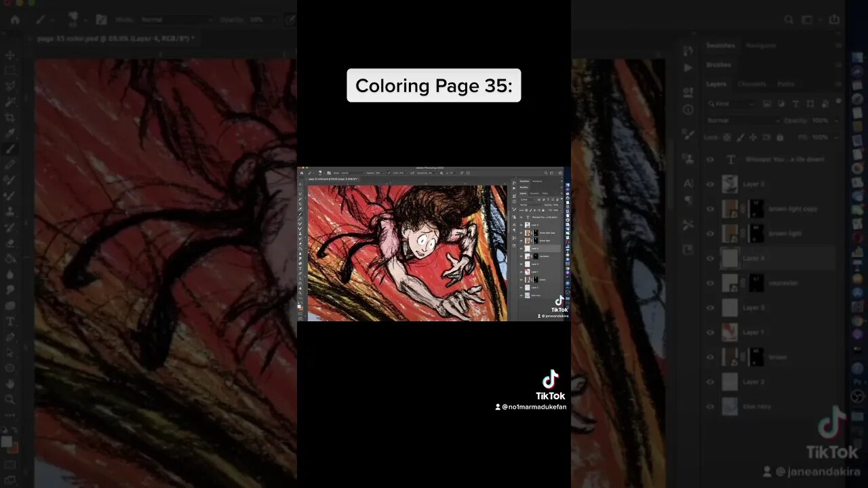In dimmed background, hide brown light layer via eye
The image size is (868, 488).
(710, 234)
